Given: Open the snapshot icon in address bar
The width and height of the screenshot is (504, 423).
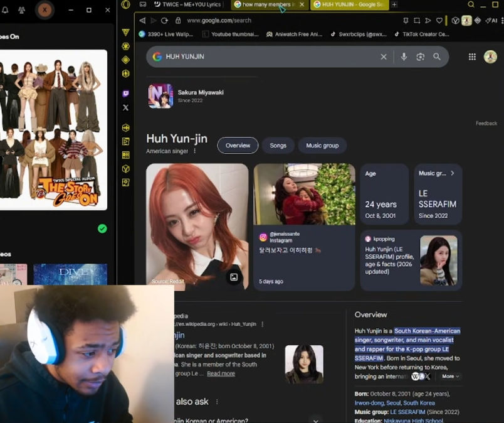Looking at the screenshot, I should (x=417, y=21).
